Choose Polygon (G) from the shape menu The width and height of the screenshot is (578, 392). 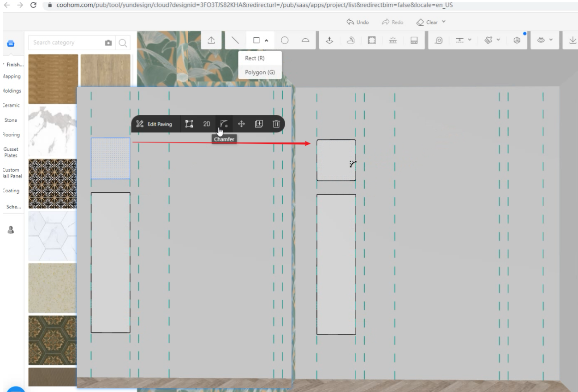[260, 72]
